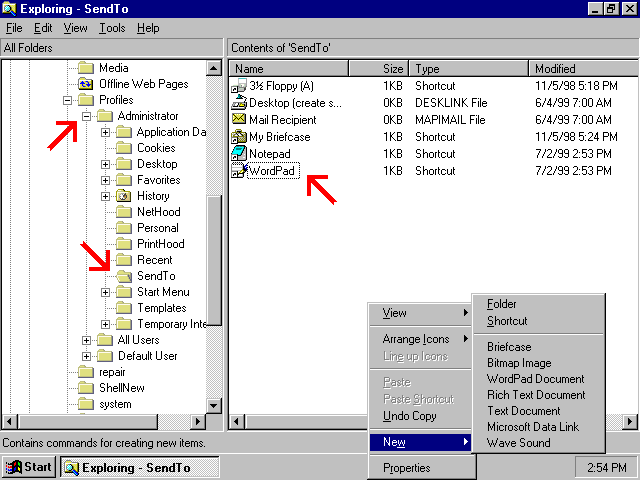Click the Media folder icon

86,67
